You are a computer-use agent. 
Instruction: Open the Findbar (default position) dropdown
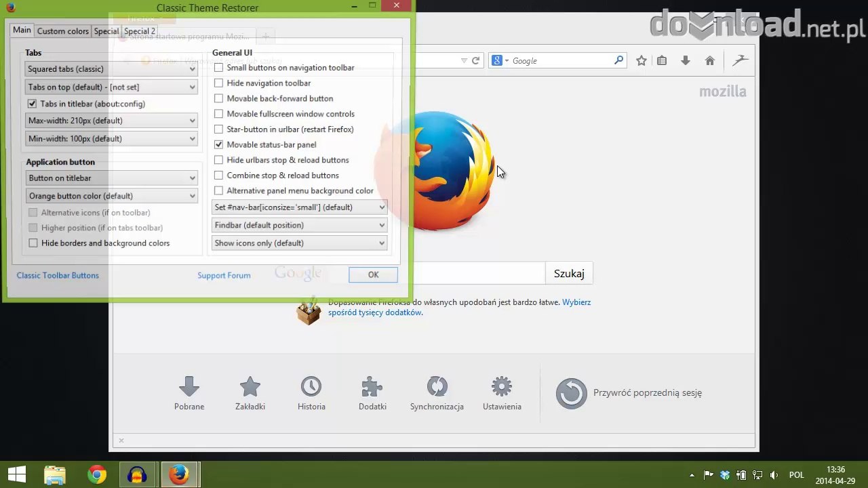299,225
